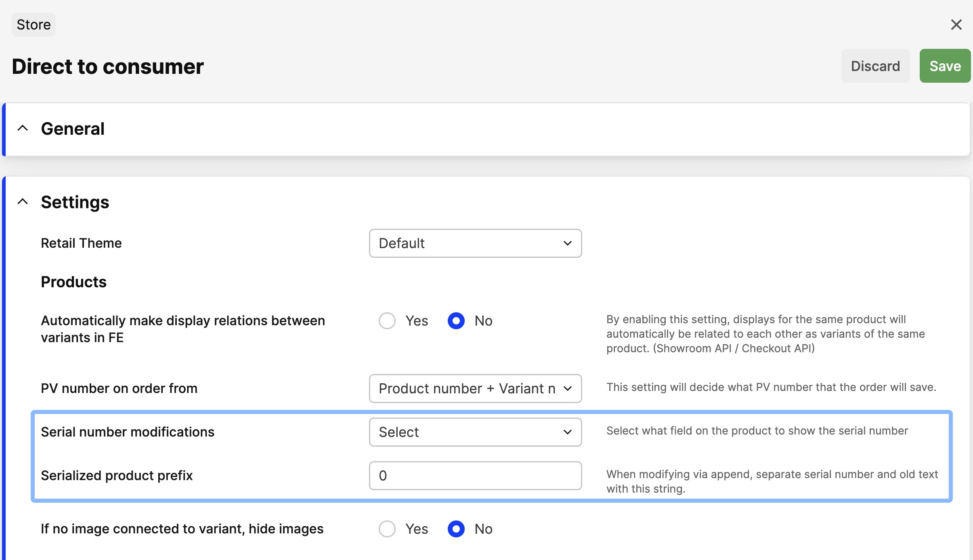Discard the store changes
This screenshot has height=560, width=973.
pos(875,66)
